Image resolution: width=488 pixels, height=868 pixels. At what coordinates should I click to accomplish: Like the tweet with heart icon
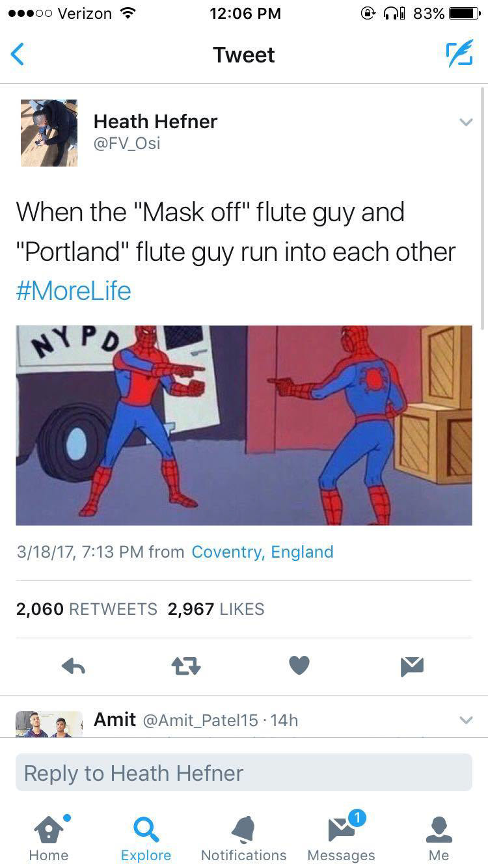pos(299,665)
